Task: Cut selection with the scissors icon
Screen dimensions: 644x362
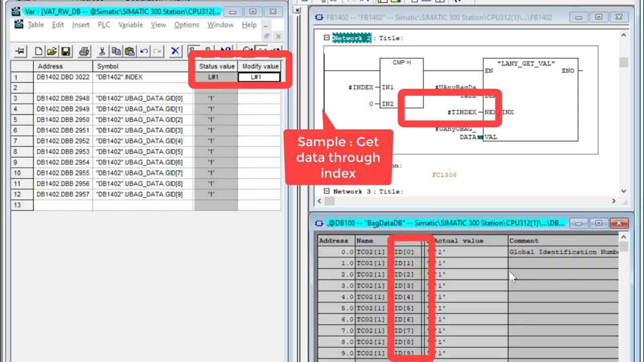Action: click(x=102, y=51)
